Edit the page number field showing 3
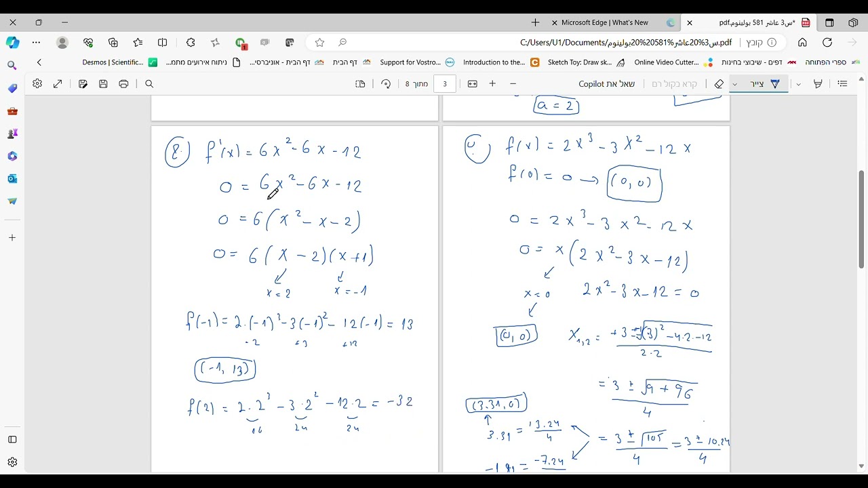 tap(445, 84)
